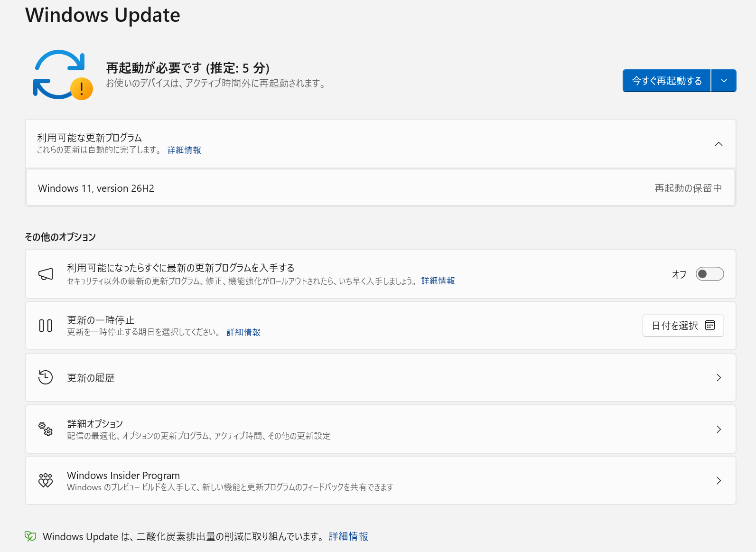The image size is (756, 552).
Task: Click the green leaf carbon icon
Action: (x=30, y=536)
